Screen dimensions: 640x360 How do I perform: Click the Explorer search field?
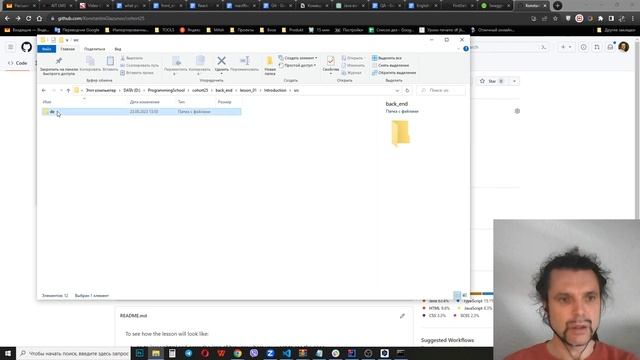click(441, 90)
